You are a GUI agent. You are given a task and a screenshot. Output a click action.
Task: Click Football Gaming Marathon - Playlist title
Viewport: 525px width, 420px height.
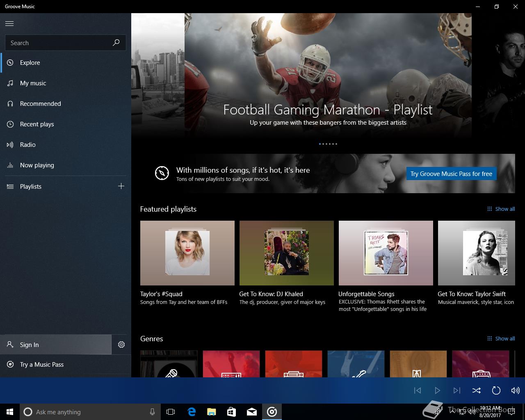[328, 110]
